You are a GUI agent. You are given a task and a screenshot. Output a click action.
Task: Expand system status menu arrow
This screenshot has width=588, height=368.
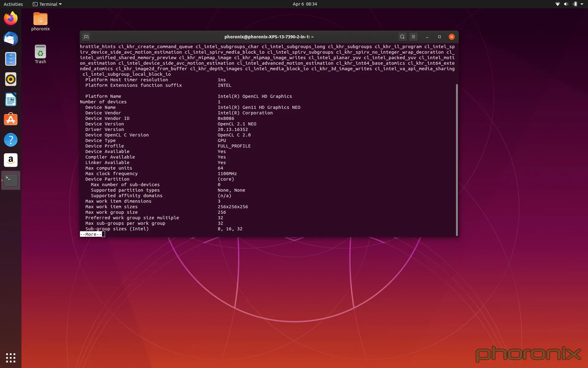tap(582, 4)
